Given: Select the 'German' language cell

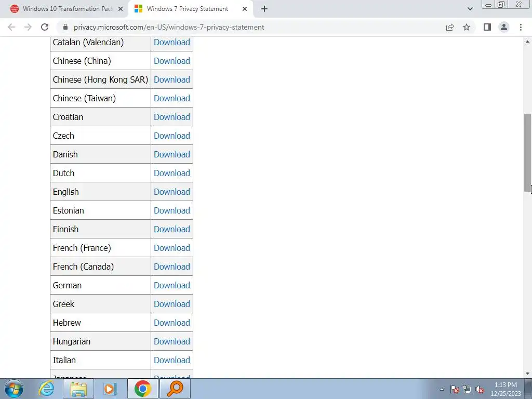Looking at the screenshot, I should [100, 285].
